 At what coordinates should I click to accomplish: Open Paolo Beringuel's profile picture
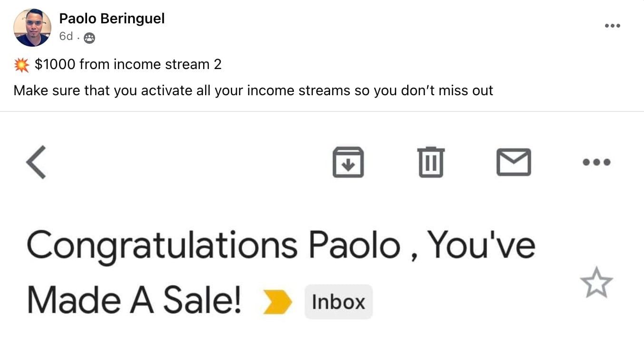tap(32, 28)
